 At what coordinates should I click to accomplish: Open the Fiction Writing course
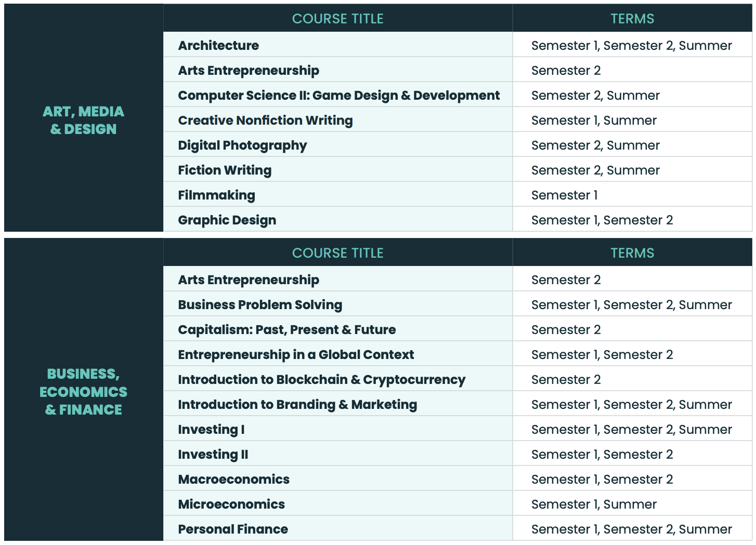click(x=225, y=170)
